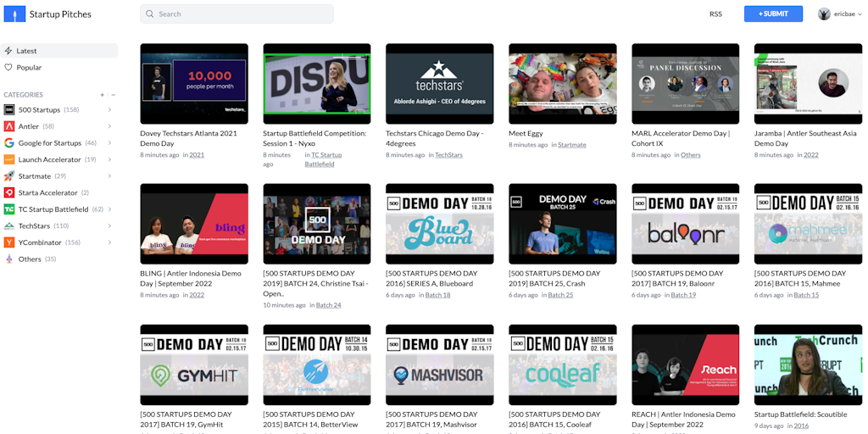
Task: Expand the Google for Startups chevron
Action: click(x=109, y=142)
